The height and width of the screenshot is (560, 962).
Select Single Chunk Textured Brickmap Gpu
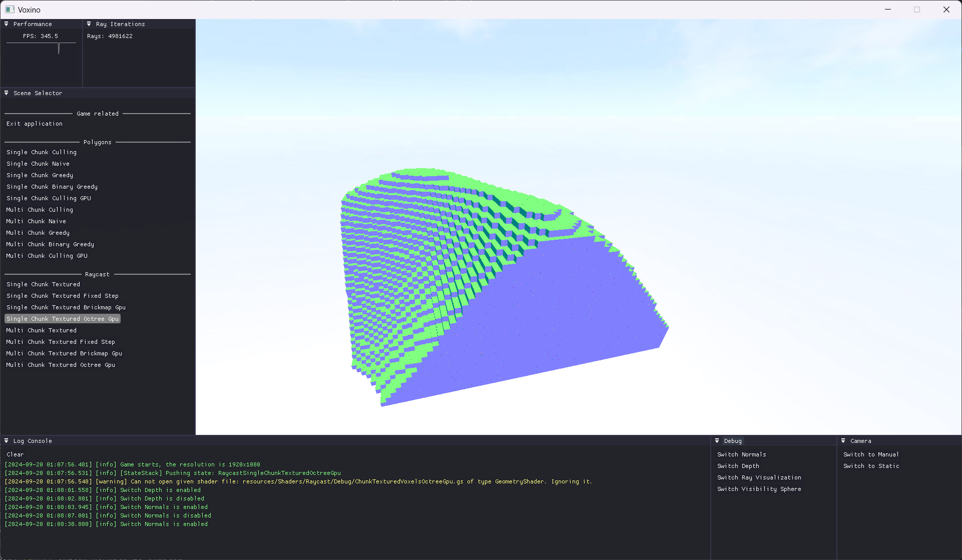point(66,307)
